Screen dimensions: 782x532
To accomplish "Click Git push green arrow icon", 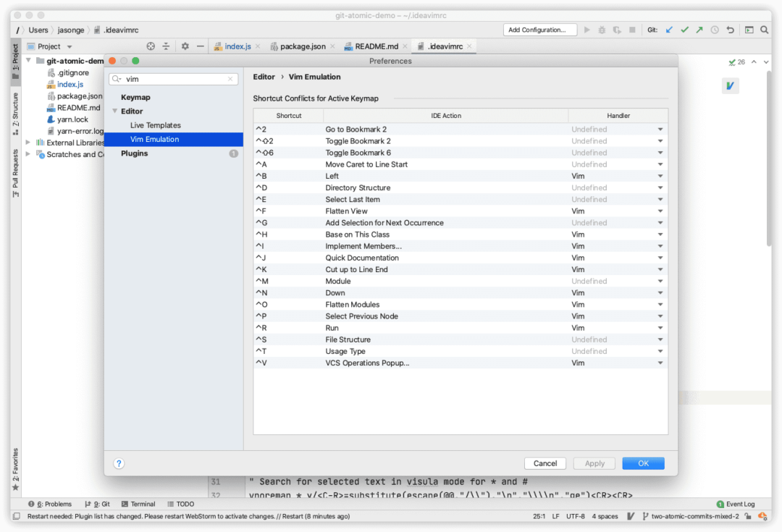I will coord(699,30).
